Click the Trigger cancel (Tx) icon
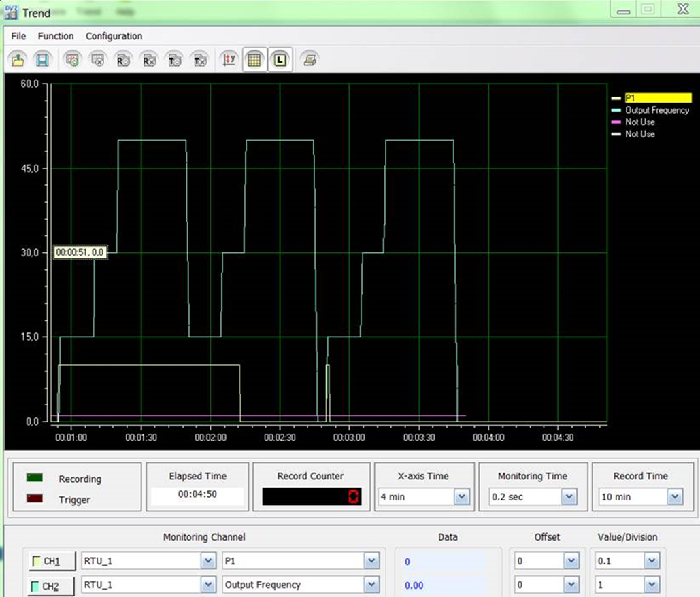The height and width of the screenshot is (597, 700). pyautogui.click(x=200, y=59)
